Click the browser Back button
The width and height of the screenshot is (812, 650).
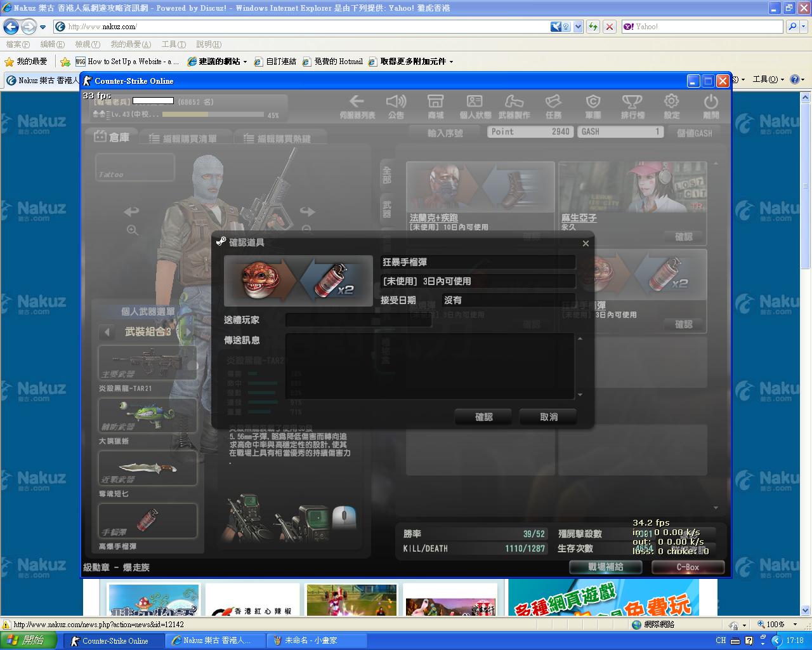pos(11,27)
